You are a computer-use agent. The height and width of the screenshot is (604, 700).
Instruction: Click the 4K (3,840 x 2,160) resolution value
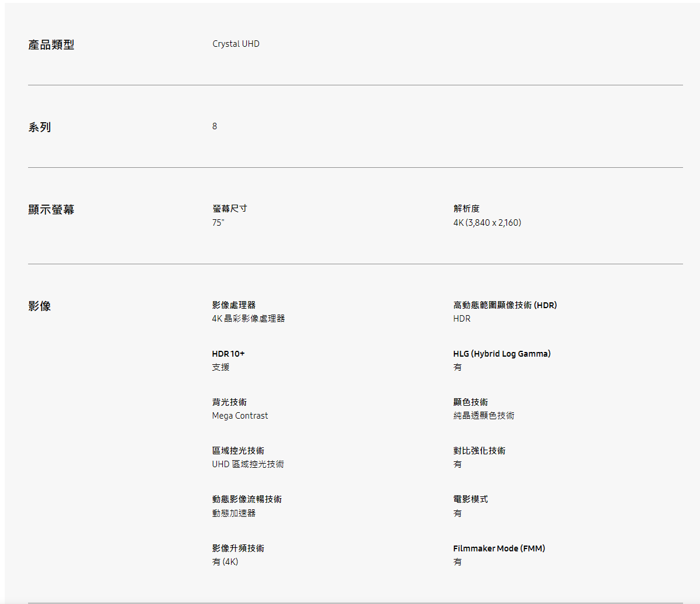[x=487, y=223]
